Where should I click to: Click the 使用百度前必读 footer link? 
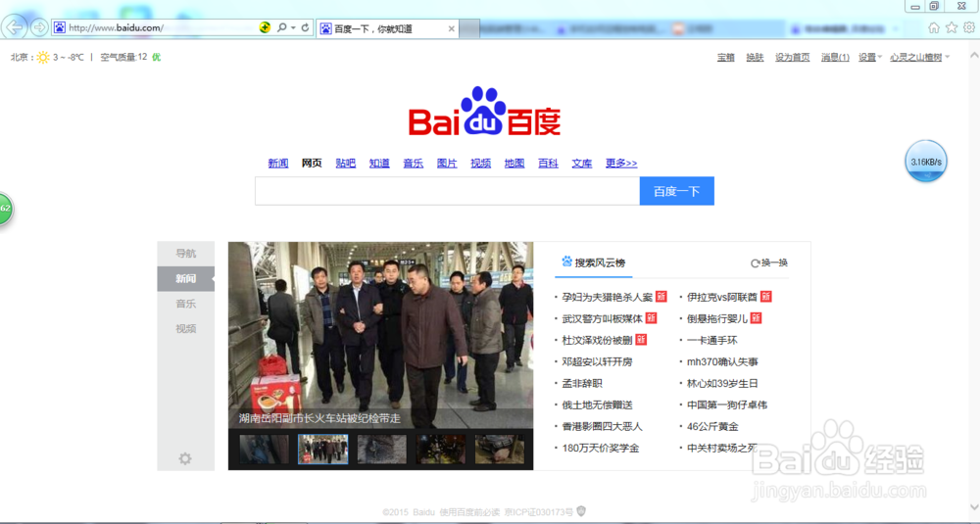(x=469, y=512)
